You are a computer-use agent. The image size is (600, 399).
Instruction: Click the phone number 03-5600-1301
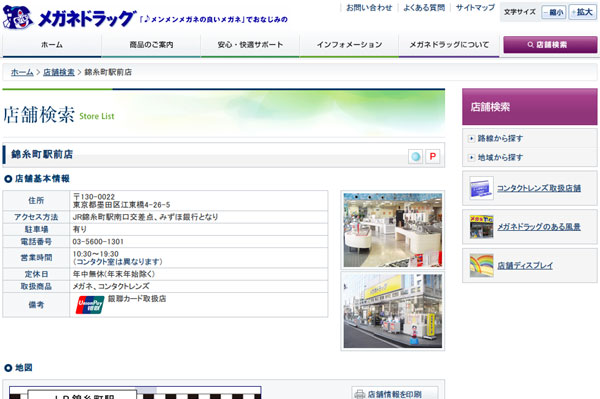coord(98,242)
